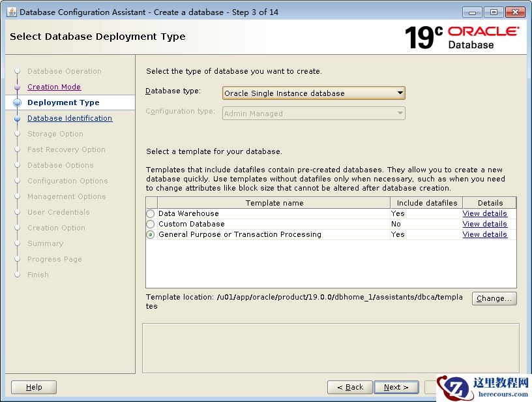
Task: Click the Configuration Options step label
Action: 68,181
